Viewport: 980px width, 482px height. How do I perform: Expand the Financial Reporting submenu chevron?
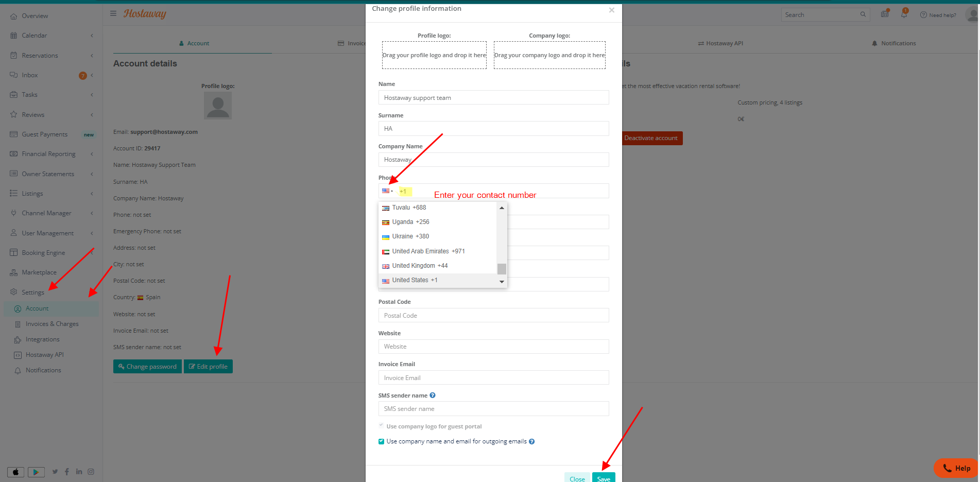tap(92, 154)
